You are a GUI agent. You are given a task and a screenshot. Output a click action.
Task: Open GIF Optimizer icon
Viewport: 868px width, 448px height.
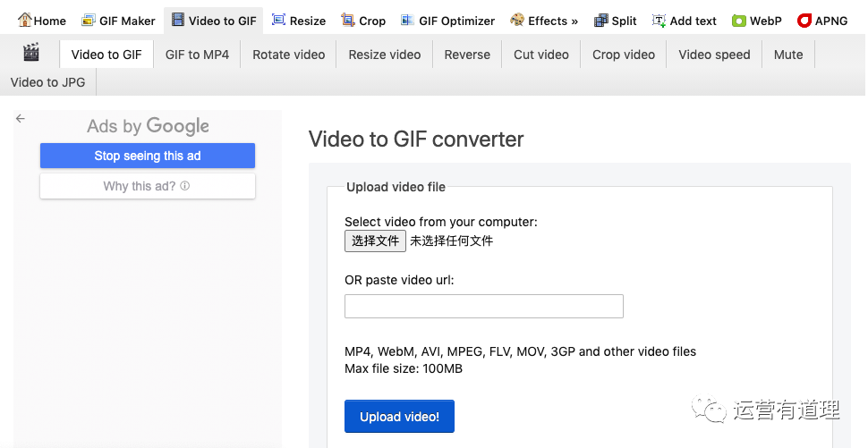click(x=407, y=20)
